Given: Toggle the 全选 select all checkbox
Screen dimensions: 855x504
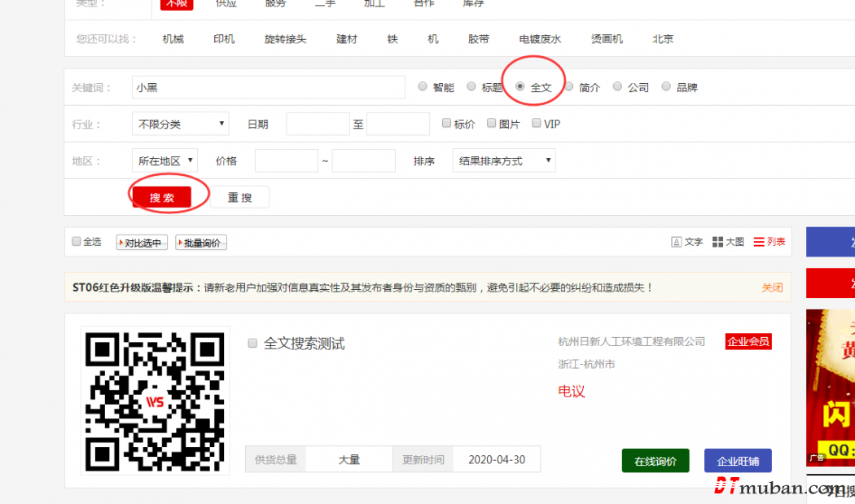Looking at the screenshot, I should point(77,241).
